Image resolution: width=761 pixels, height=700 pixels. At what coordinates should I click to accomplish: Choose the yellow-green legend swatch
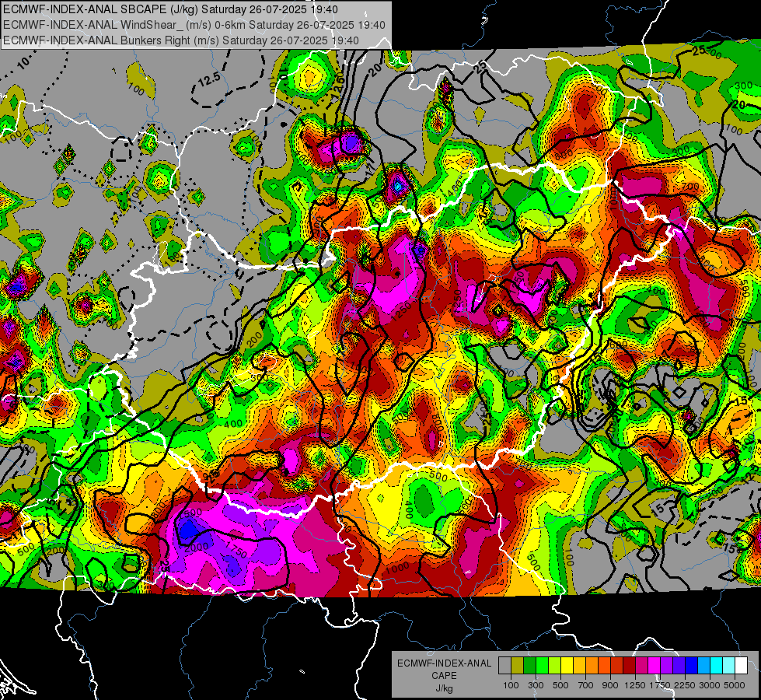point(555,665)
